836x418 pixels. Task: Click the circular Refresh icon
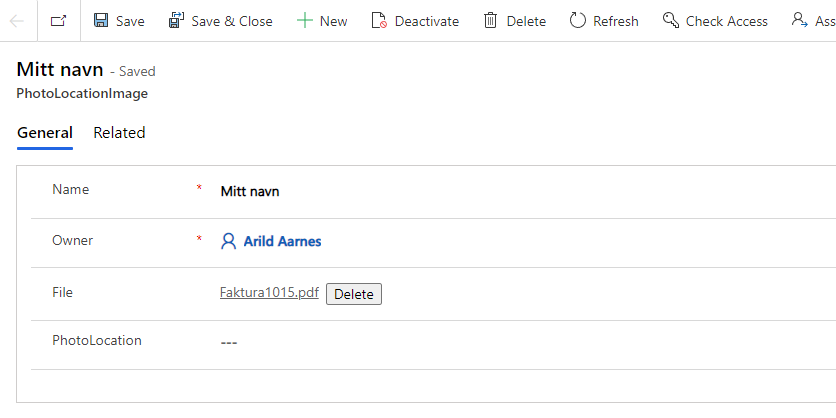tap(577, 21)
